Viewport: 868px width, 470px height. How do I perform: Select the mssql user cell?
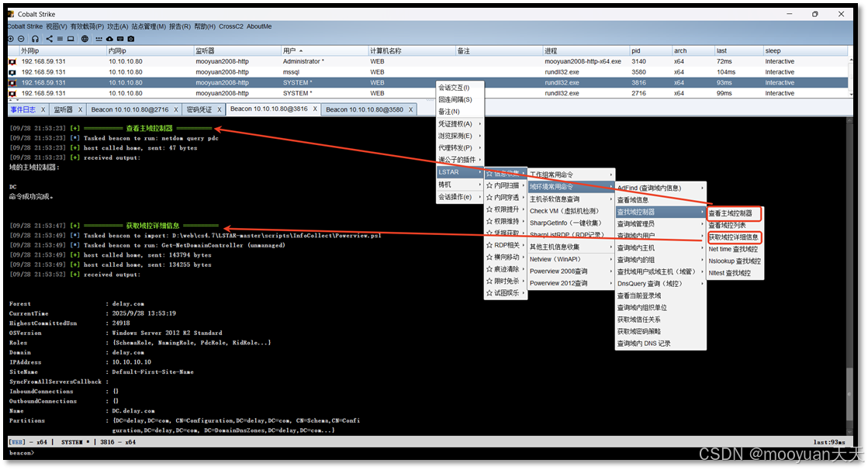point(325,72)
